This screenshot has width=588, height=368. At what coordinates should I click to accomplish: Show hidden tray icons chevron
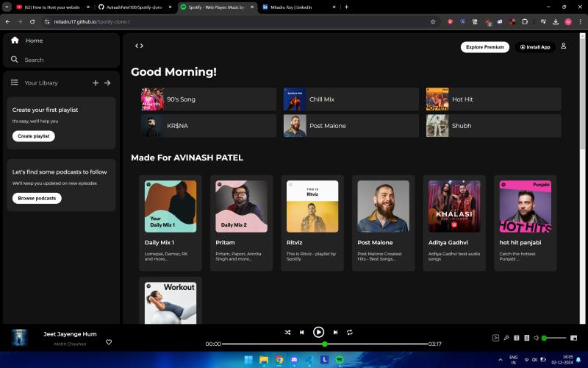[500, 360]
